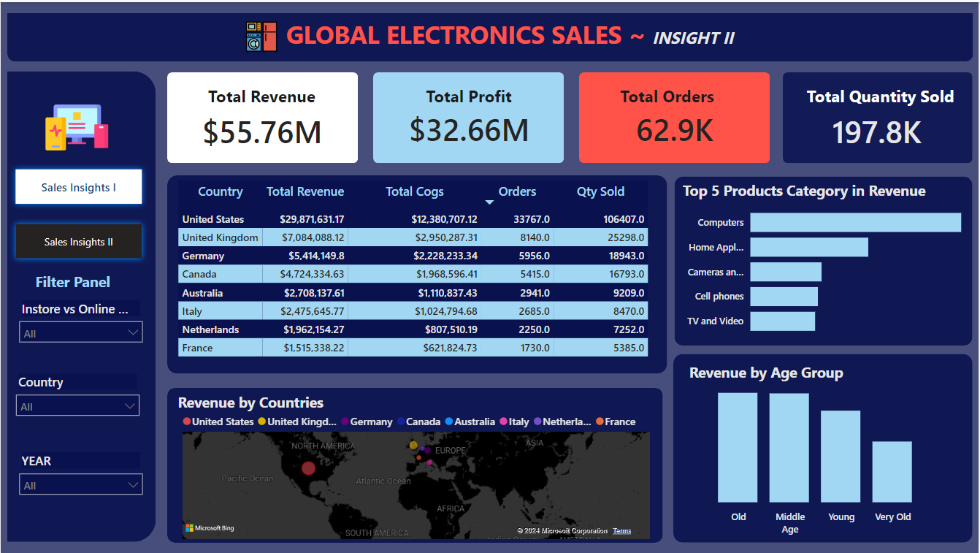Screen dimensions: 980x553
Task: Click the sort arrow above Orders column
Action: [x=489, y=202]
